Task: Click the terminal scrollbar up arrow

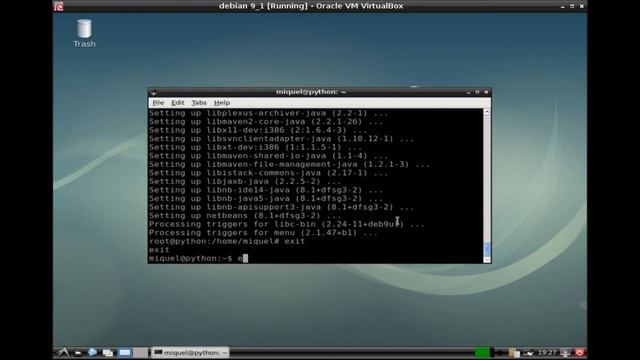Action: point(487,112)
